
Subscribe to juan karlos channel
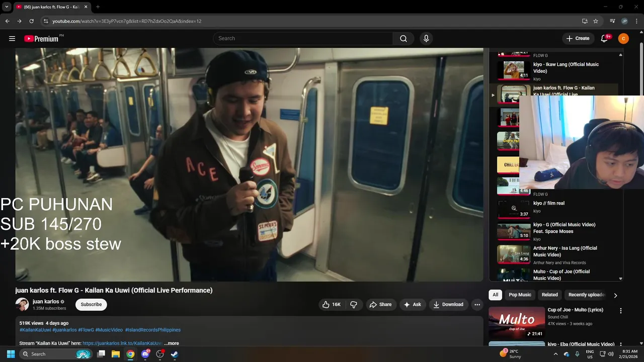point(91,304)
